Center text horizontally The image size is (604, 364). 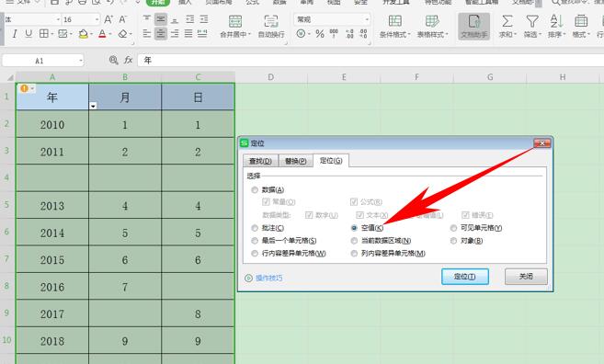click(161, 34)
